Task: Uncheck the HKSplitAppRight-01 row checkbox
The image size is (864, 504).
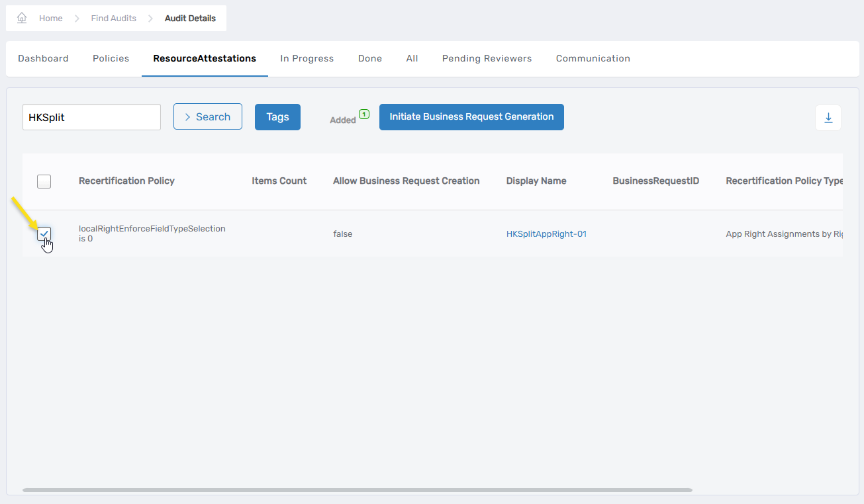Action: point(44,233)
